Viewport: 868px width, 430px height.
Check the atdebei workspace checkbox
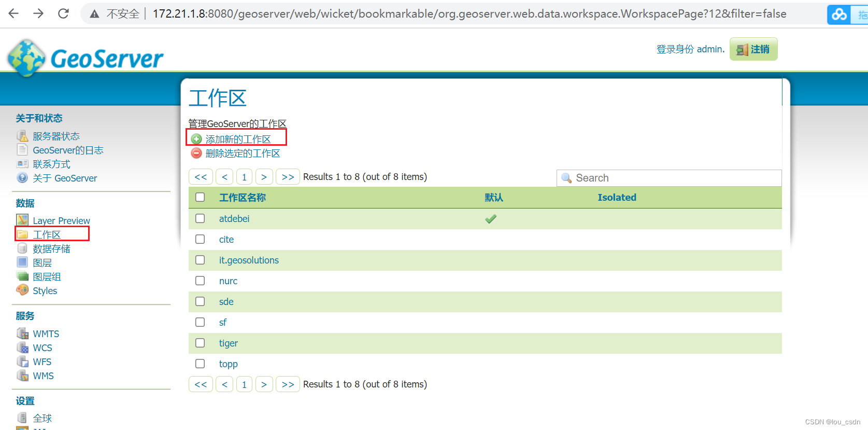(x=200, y=218)
